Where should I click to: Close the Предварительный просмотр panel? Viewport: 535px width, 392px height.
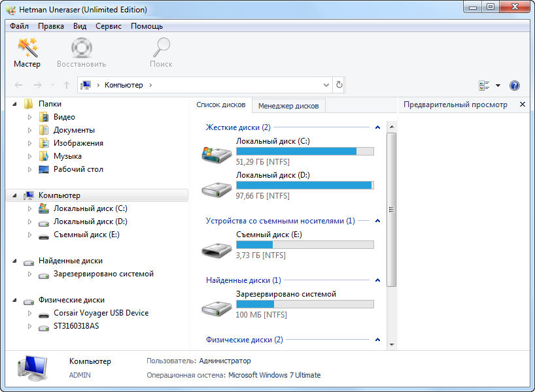click(x=522, y=105)
